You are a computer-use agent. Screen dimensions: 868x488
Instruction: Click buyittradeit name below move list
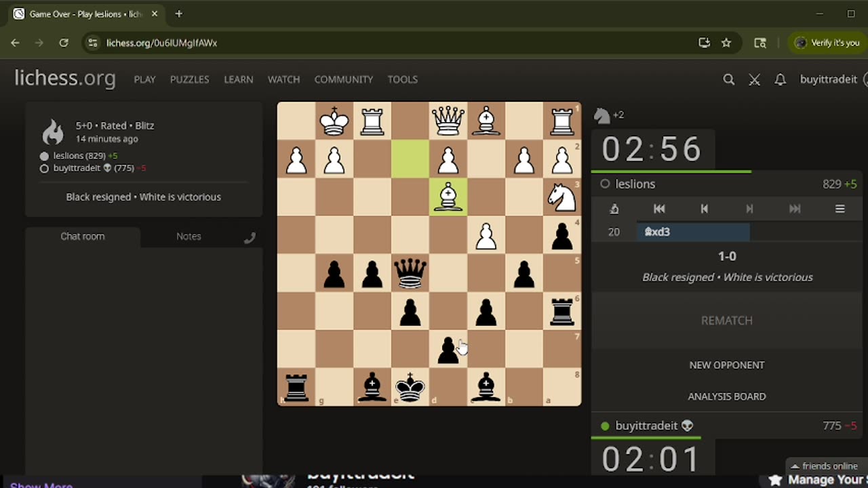(646, 426)
